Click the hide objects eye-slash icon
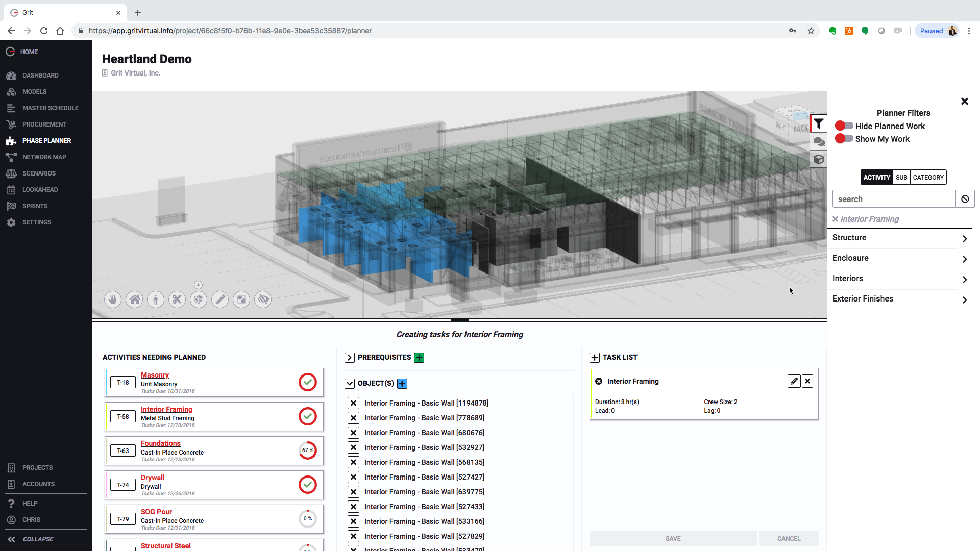 click(x=263, y=299)
